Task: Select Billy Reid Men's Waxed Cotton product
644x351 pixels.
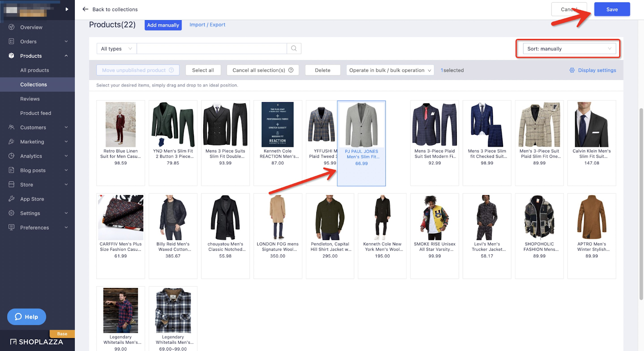Action: click(173, 236)
